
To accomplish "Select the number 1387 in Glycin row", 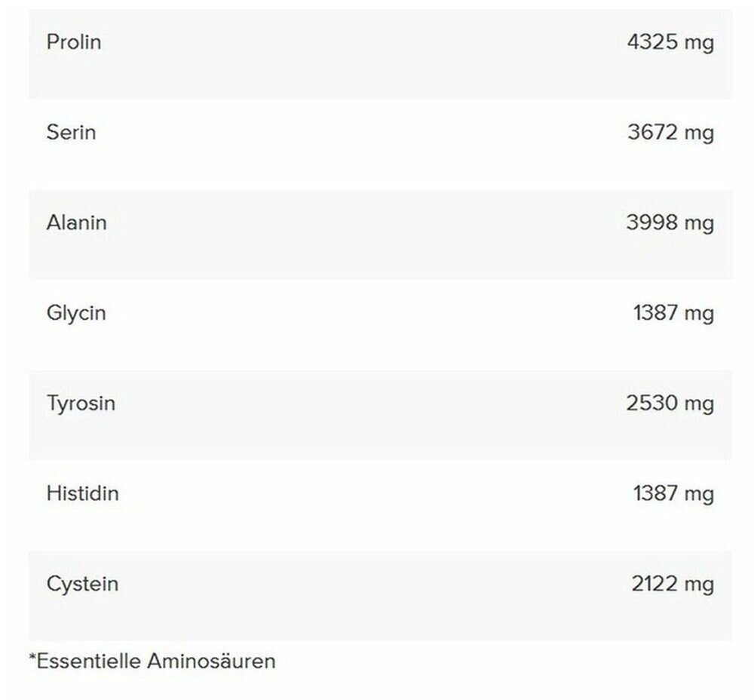I will (655, 314).
